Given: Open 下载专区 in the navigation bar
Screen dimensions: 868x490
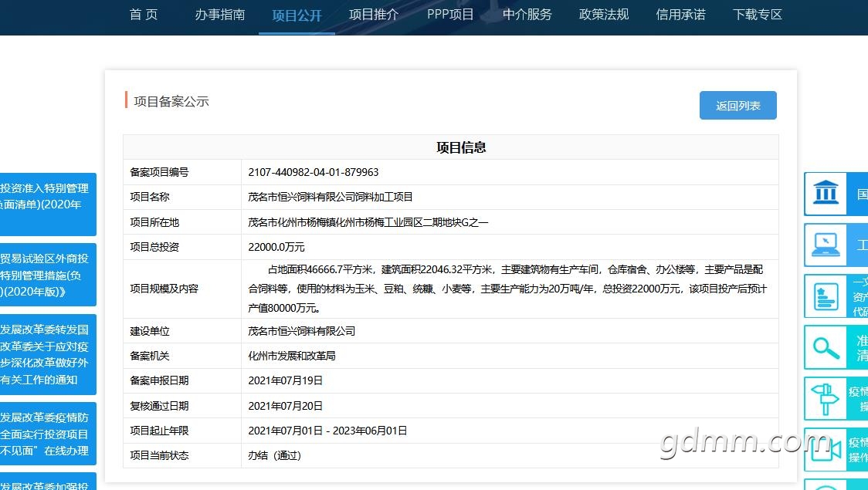Looking at the screenshot, I should click(x=758, y=15).
